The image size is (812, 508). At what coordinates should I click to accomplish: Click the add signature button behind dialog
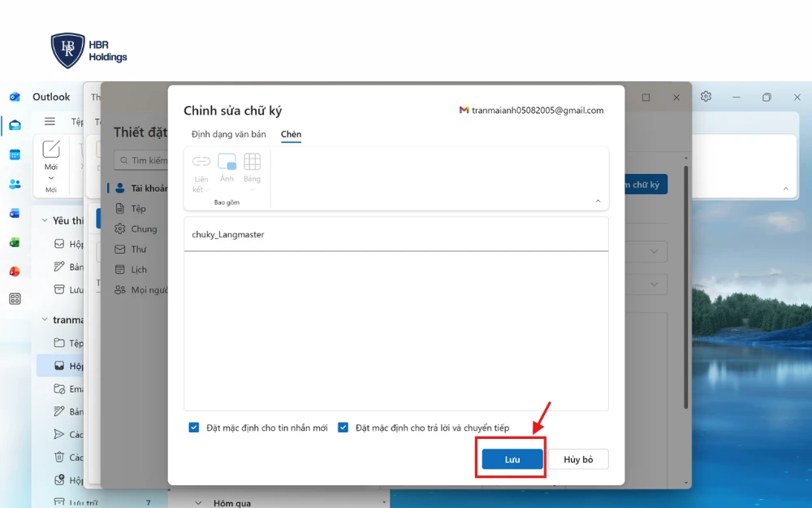tap(646, 185)
